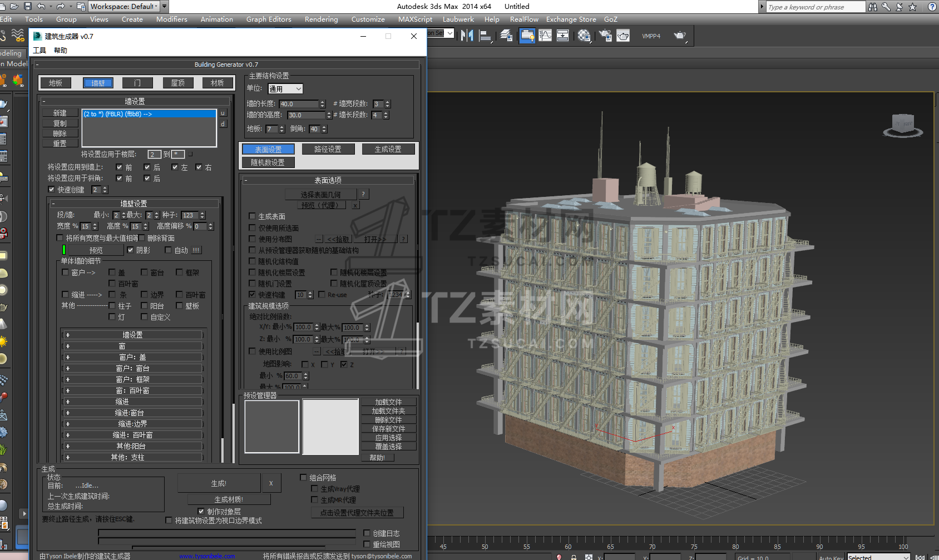Switch to the 屋顶 tab
The width and height of the screenshot is (939, 560).
(178, 83)
